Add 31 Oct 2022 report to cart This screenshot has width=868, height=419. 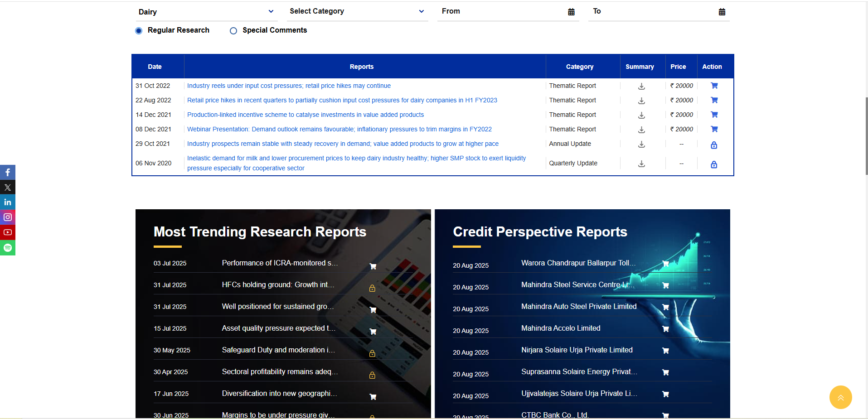[x=714, y=86]
